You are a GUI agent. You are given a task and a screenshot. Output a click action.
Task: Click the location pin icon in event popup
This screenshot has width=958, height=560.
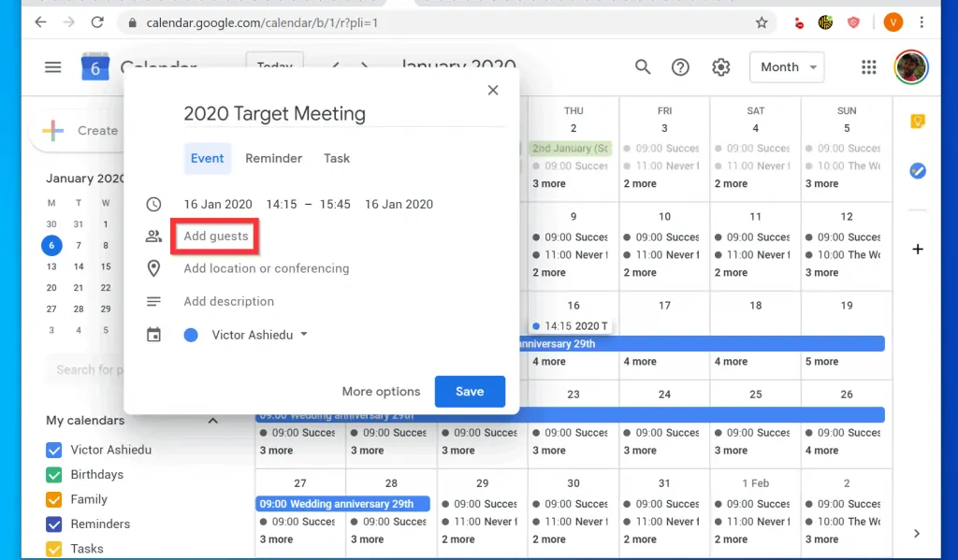point(154,268)
